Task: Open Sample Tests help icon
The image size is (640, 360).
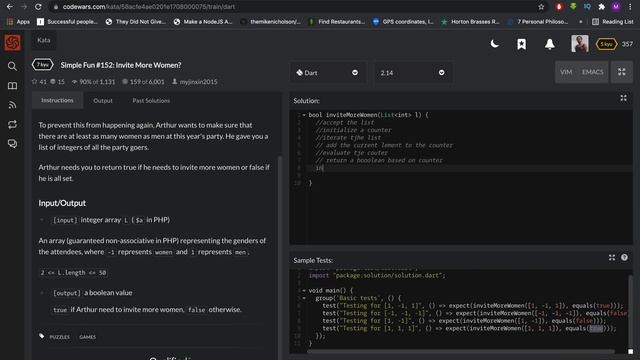Action: pyautogui.click(x=624, y=258)
